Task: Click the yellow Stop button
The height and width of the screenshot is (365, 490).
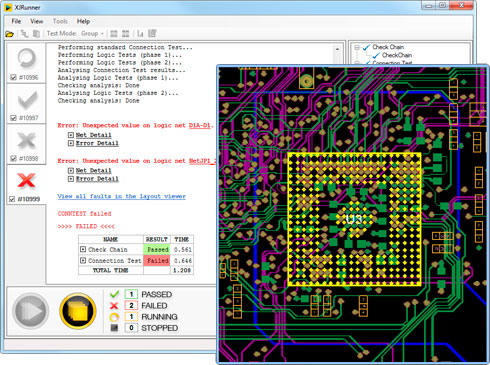Action: 78,311
